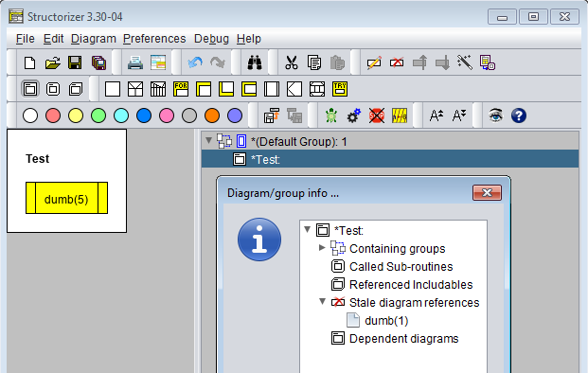Edit the selected element with pencil icon
Viewport: 588px width, 373px height.
pos(374,62)
